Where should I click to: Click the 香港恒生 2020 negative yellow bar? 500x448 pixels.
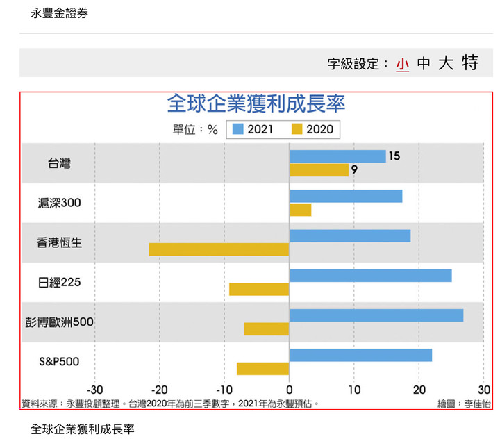click(x=219, y=249)
